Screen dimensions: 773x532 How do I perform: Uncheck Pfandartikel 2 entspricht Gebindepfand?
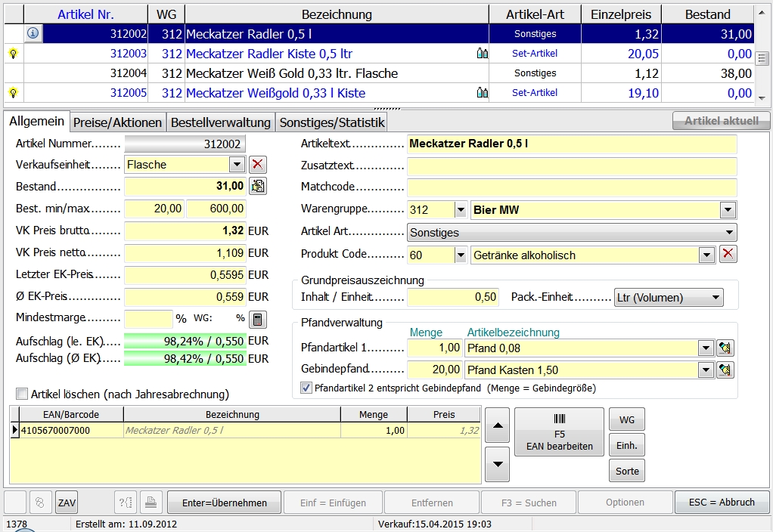306,388
